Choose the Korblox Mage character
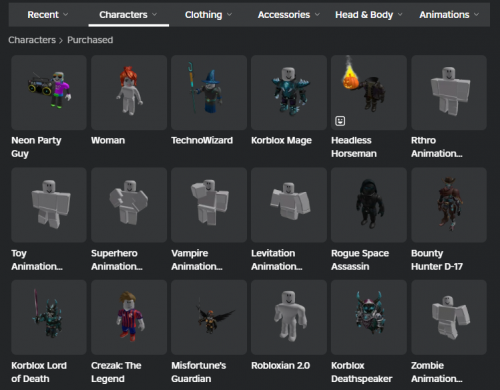500x390 pixels. click(289, 92)
